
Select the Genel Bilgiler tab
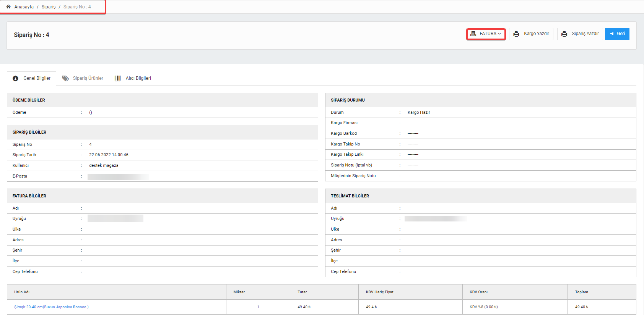32,78
